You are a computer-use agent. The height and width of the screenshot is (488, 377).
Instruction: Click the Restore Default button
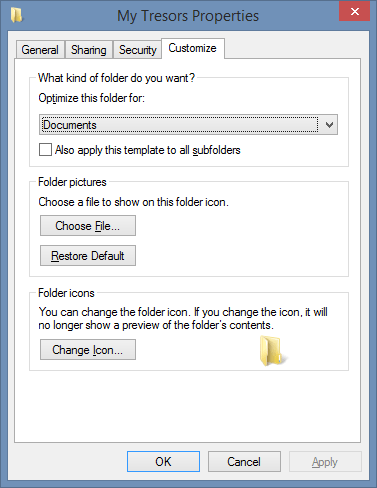click(88, 256)
